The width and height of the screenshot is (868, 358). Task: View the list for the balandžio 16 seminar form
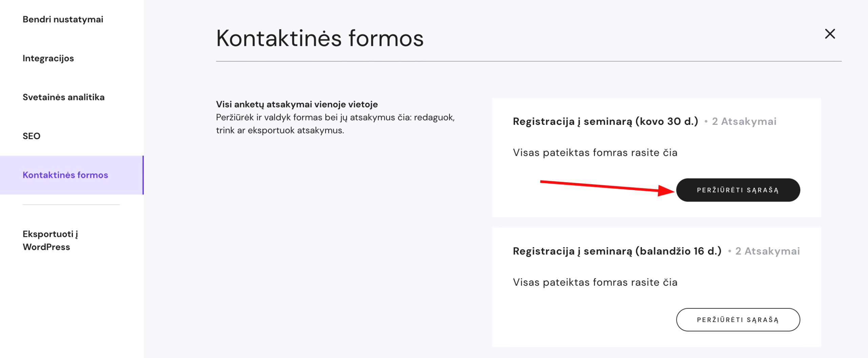pyautogui.click(x=738, y=320)
